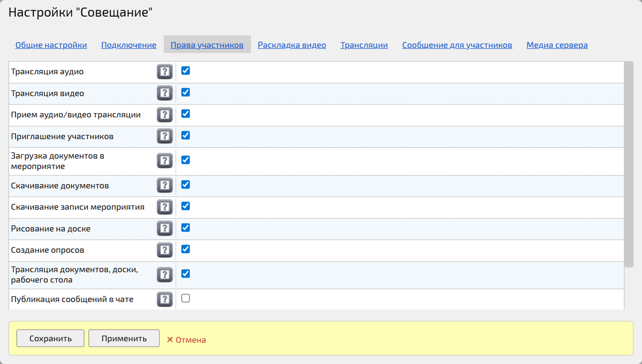Disable Загрузка документов в мероприятие checkbox

[x=186, y=160]
